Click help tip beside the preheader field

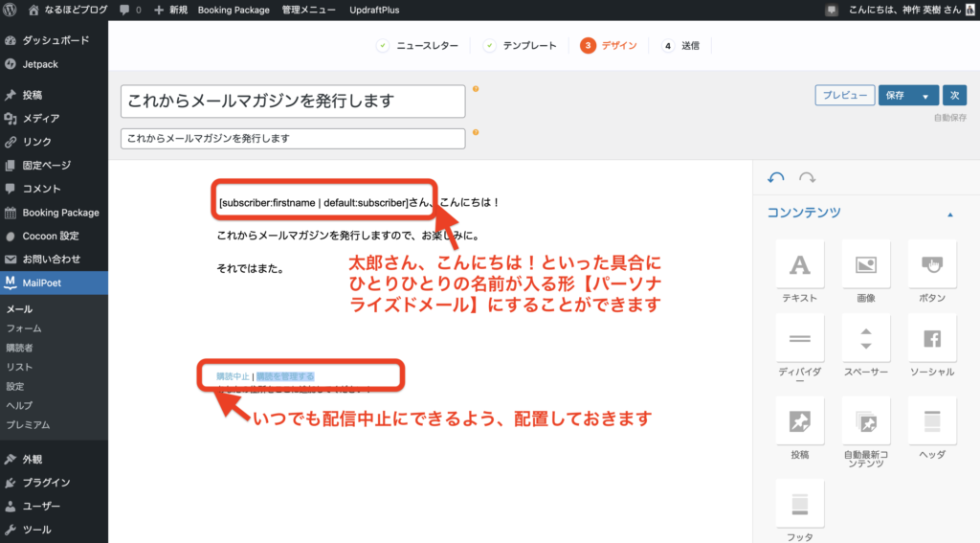(476, 132)
